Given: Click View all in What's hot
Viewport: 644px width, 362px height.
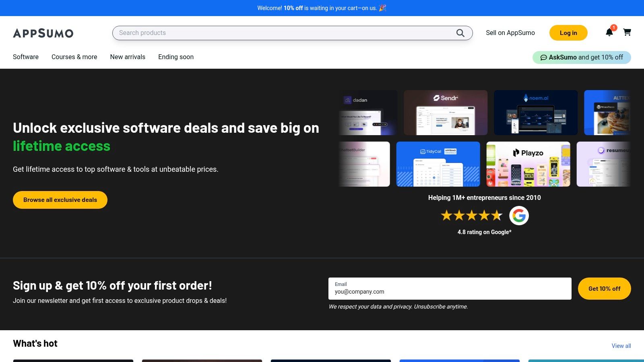Looking at the screenshot, I should coord(621,346).
